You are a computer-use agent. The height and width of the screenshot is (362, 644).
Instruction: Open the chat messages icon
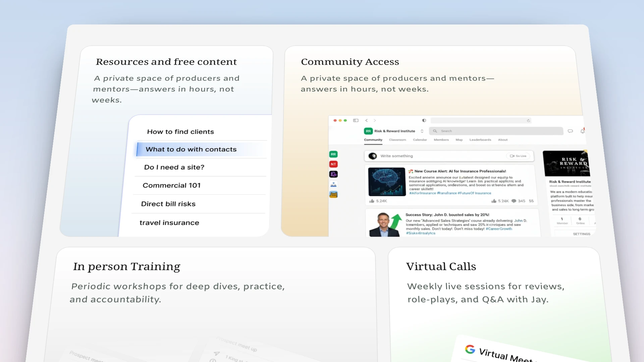[570, 131]
